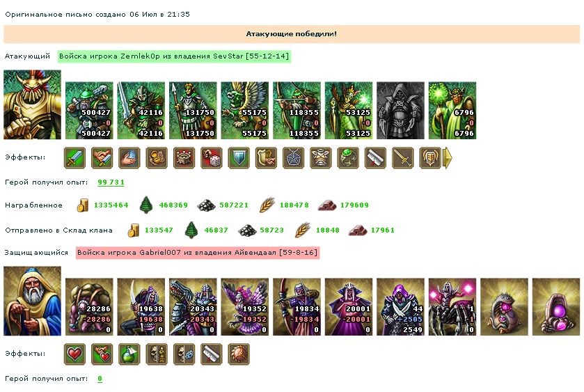This screenshot has height=392, width=584.
Task: Click the defender bearded wizard hero portrait
Action: tap(33, 301)
